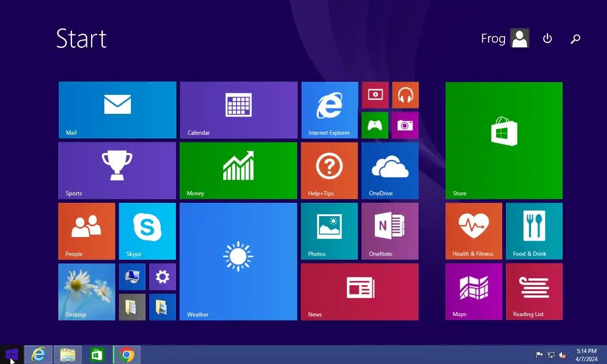Open the Health & Fitness tile
Image resolution: width=607 pixels, height=364 pixels.
coord(474,231)
